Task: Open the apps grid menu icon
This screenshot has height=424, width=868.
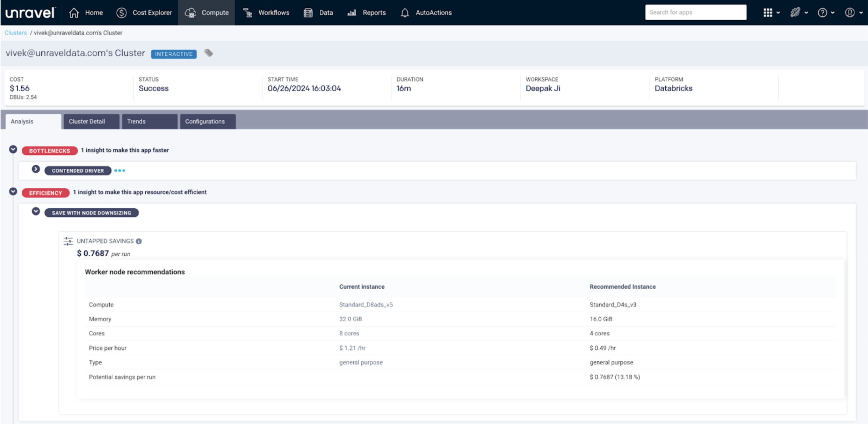Action: coord(768,13)
